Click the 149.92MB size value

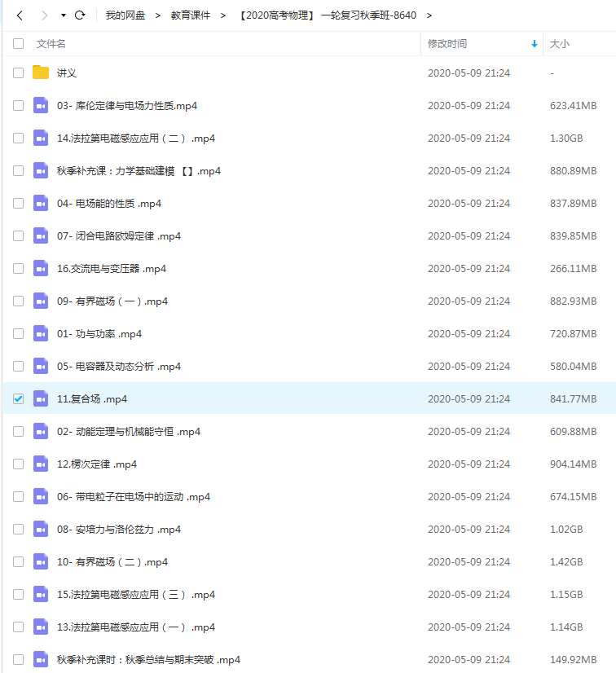(x=573, y=660)
